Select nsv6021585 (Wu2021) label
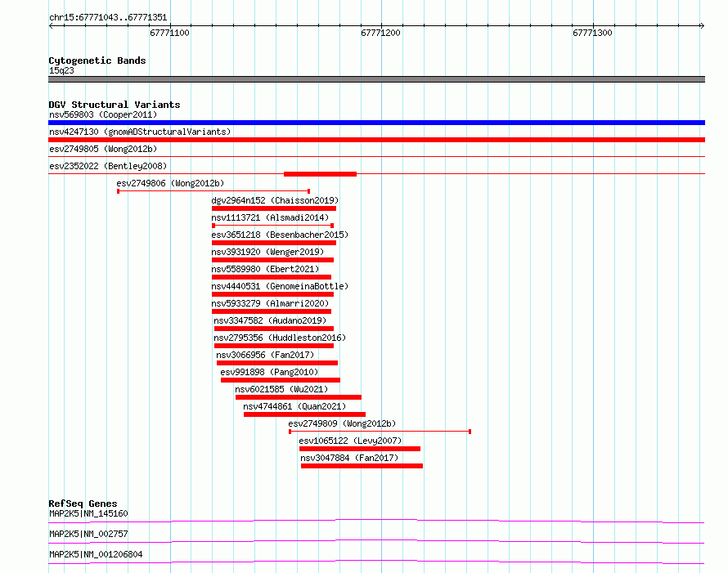 point(281,389)
